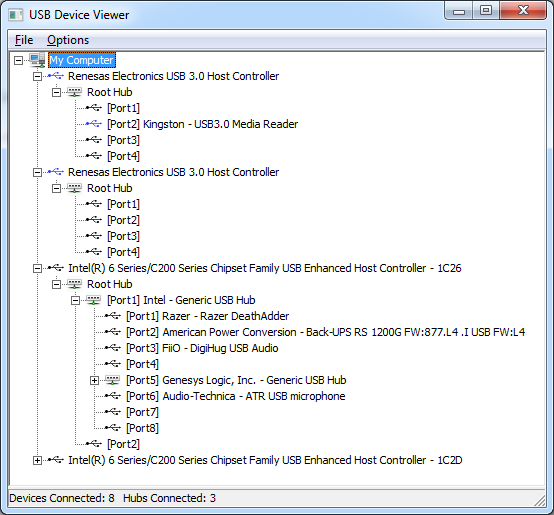Open the Options menu
The height and width of the screenshot is (515, 554).
tap(68, 40)
